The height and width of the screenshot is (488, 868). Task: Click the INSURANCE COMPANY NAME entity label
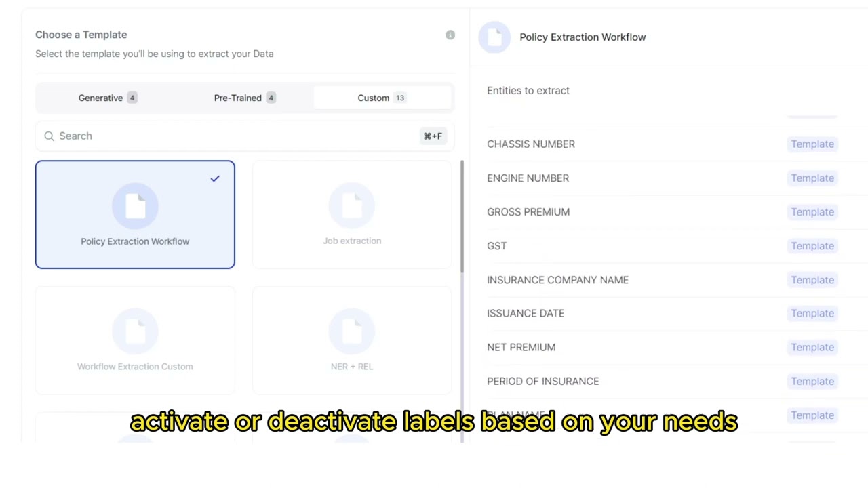pyautogui.click(x=557, y=279)
